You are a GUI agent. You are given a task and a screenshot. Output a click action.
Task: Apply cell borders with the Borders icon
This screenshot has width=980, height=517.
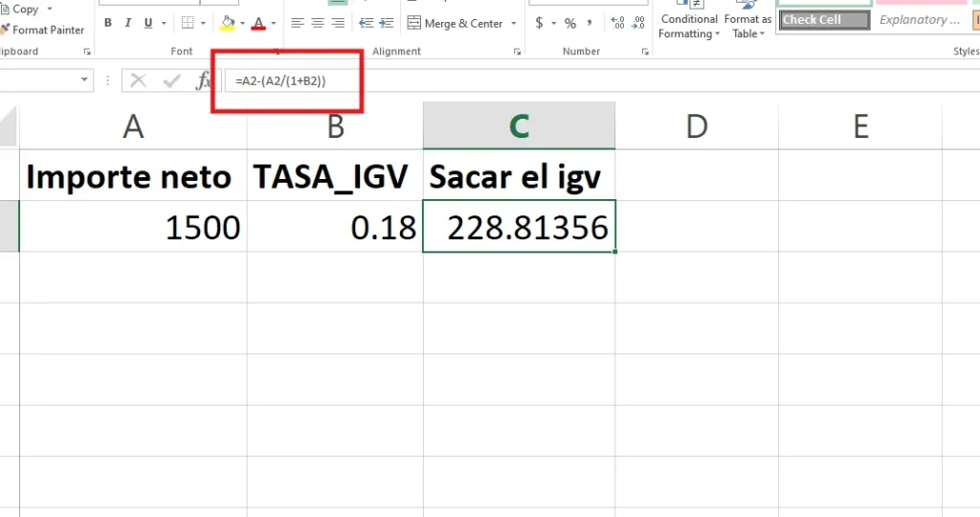tap(188, 23)
